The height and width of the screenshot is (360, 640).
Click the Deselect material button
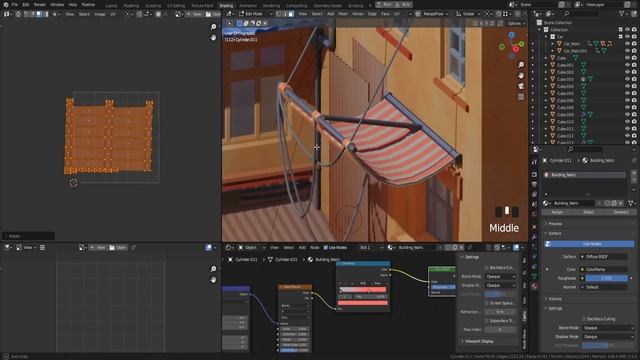[620, 212]
